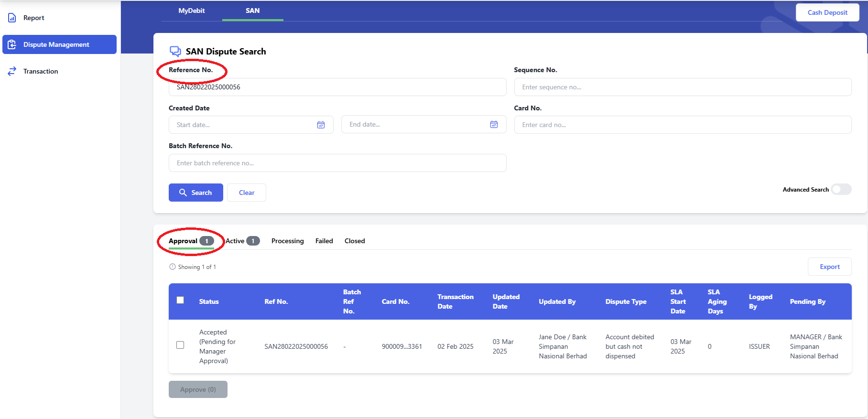Click the Approve (0) button
The width and height of the screenshot is (868, 419).
(198, 389)
